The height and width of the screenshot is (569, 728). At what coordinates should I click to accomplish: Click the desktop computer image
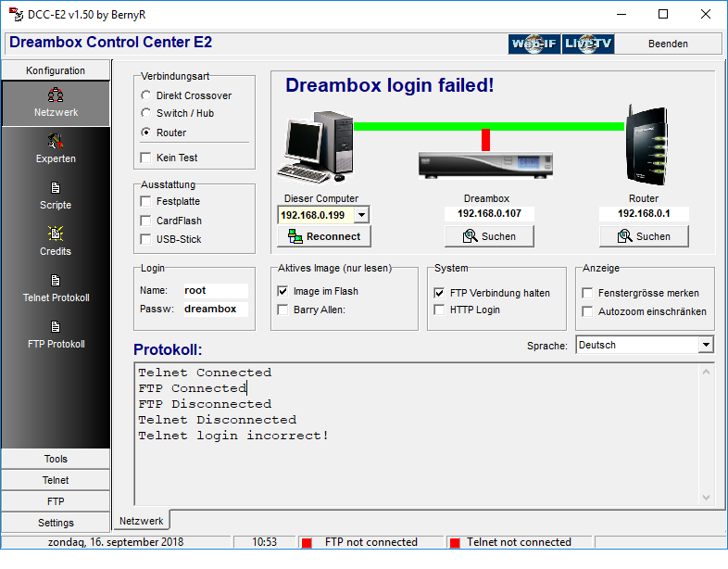pos(316,147)
